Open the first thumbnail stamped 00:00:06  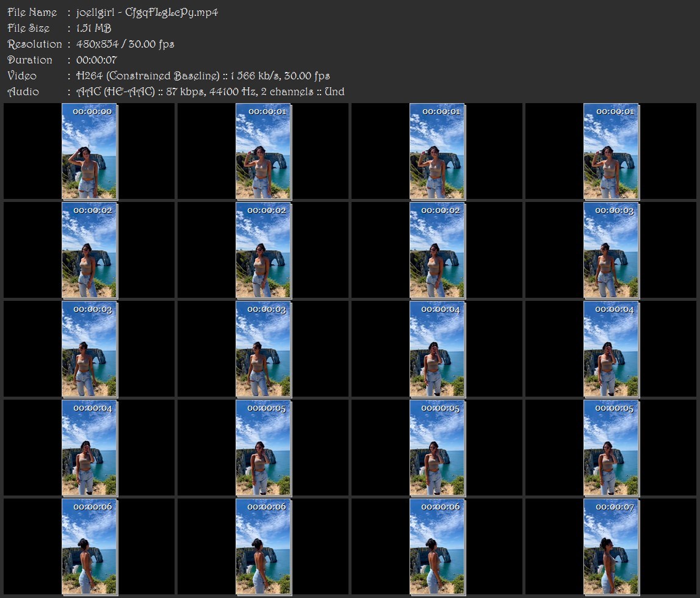pyautogui.click(x=89, y=547)
